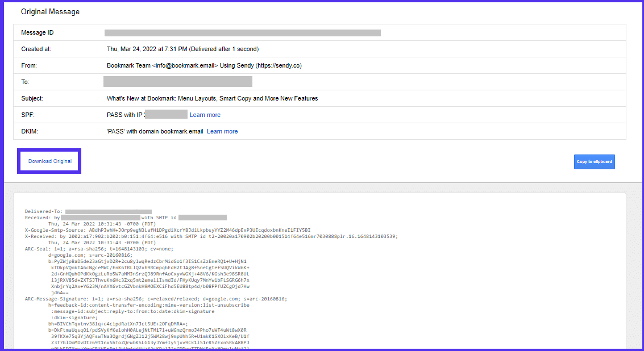Open the SPF Learn more link

click(x=205, y=114)
